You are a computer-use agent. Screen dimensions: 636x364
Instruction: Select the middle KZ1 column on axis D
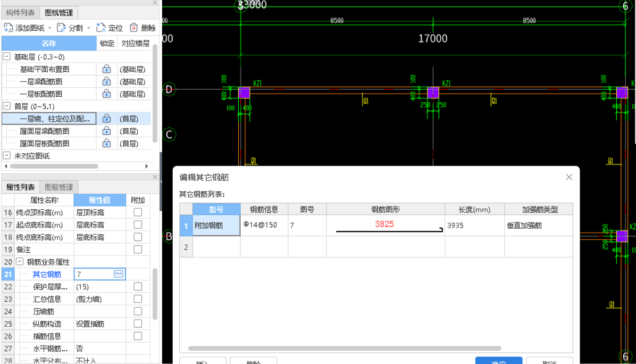click(433, 92)
